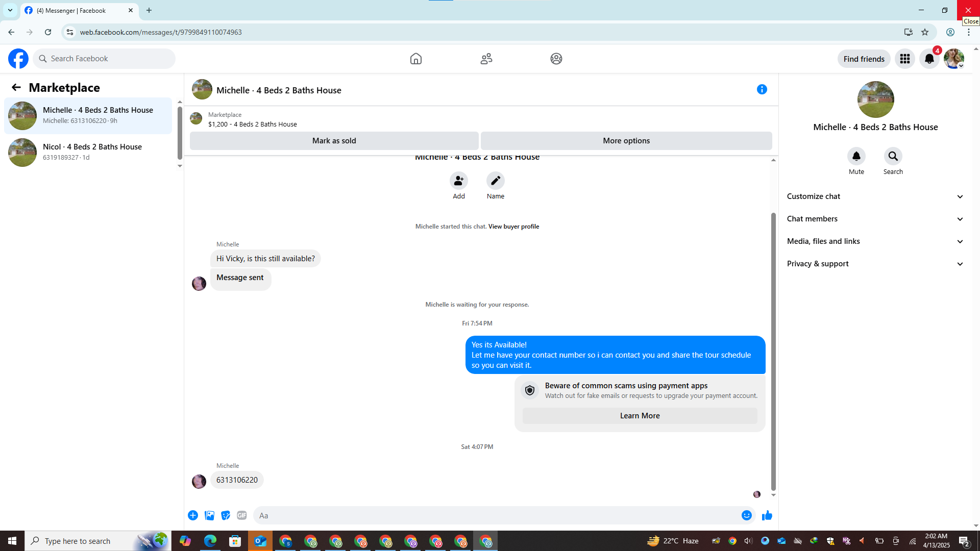Open the Friends icon in top navigation
The width and height of the screenshot is (980, 551).
pos(486,59)
